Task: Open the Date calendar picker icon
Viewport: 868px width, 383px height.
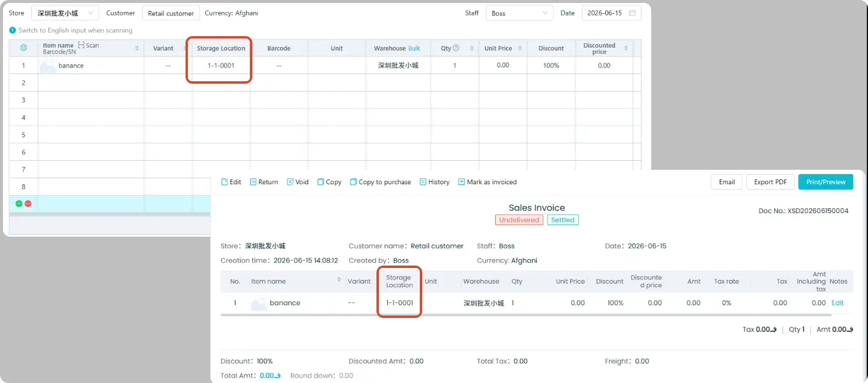Action: (632, 13)
